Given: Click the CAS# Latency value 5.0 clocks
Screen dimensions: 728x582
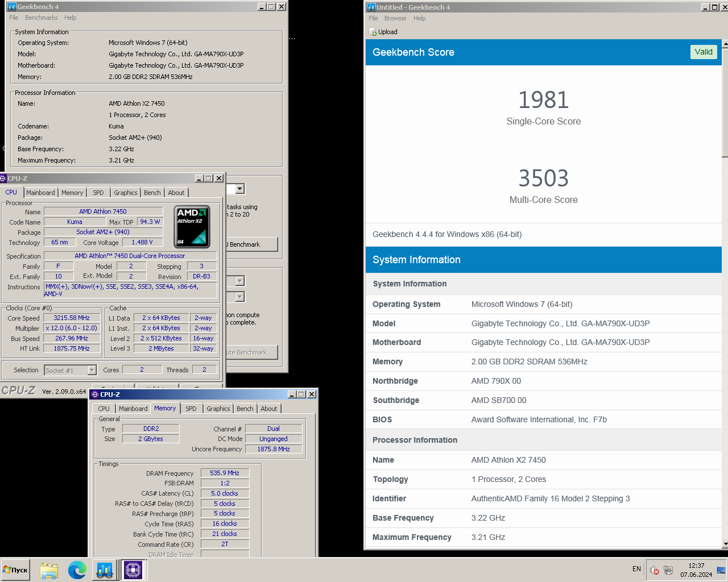Looking at the screenshot, I should point(225,493).
